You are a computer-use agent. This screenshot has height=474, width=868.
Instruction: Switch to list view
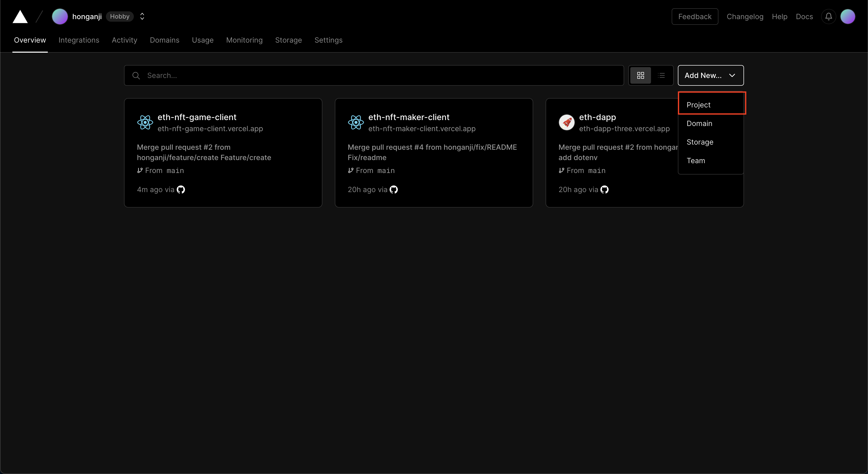click(661, 75)
